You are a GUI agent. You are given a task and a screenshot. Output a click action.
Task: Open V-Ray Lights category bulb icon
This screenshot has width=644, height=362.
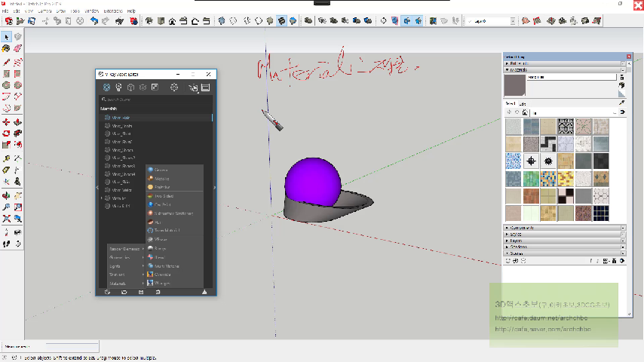[118, 87]
